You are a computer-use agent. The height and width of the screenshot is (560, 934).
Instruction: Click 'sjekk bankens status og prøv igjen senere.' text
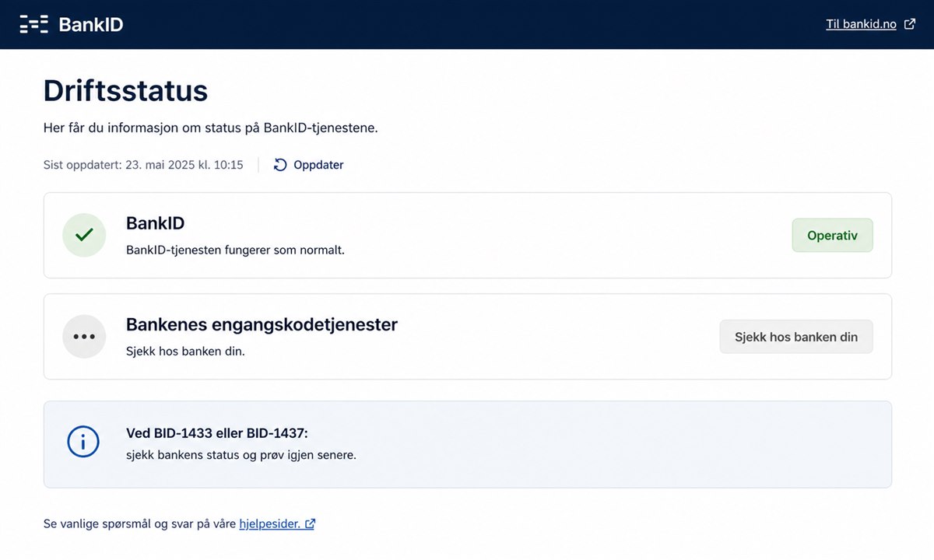tap(241, 455)
